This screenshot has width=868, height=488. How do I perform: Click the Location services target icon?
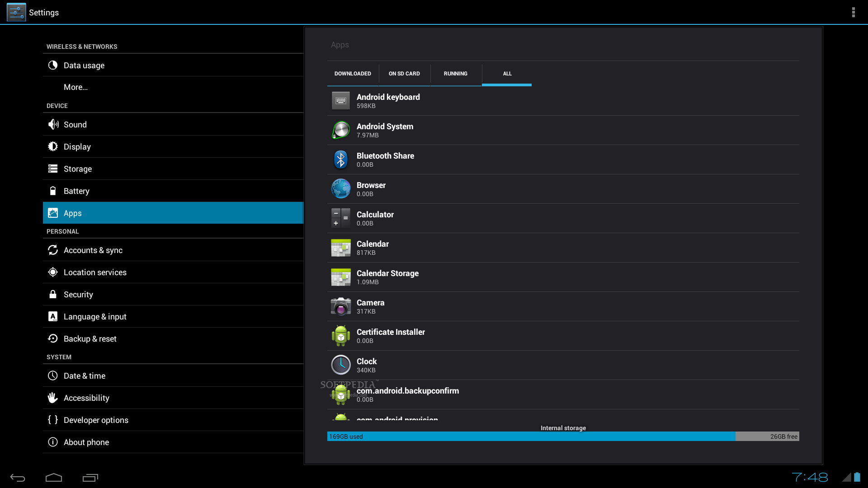coord(53,272)
